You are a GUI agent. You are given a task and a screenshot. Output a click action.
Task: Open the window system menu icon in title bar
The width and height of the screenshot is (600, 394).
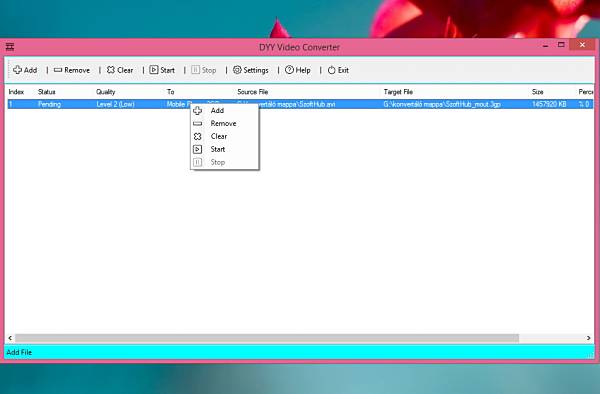coord(10,47)
